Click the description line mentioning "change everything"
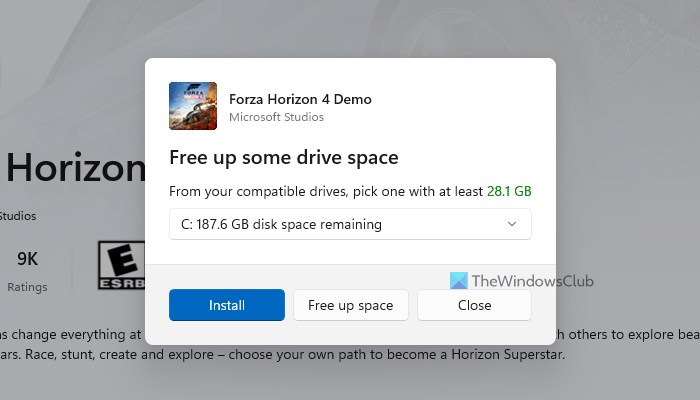Image resolution: width=700 pixels, height=400 pixels. 70,334
